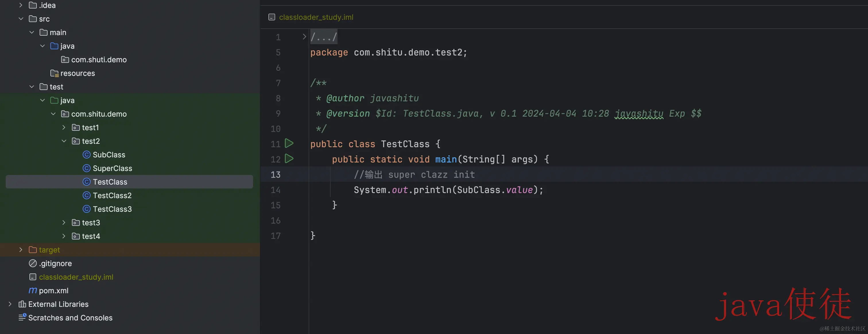Open TestClass2 file
This screenshot has width=868, height=334.
pyautogui.click(x=112, y=195)
